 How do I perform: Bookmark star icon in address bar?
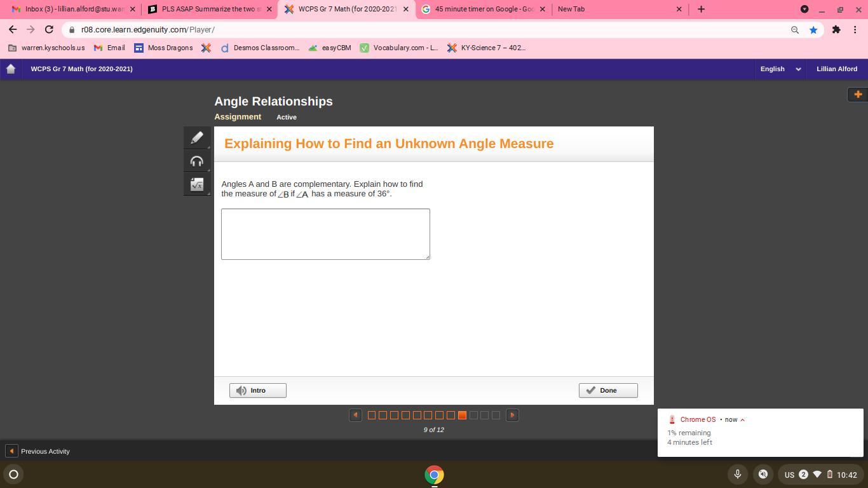(813, 30)
